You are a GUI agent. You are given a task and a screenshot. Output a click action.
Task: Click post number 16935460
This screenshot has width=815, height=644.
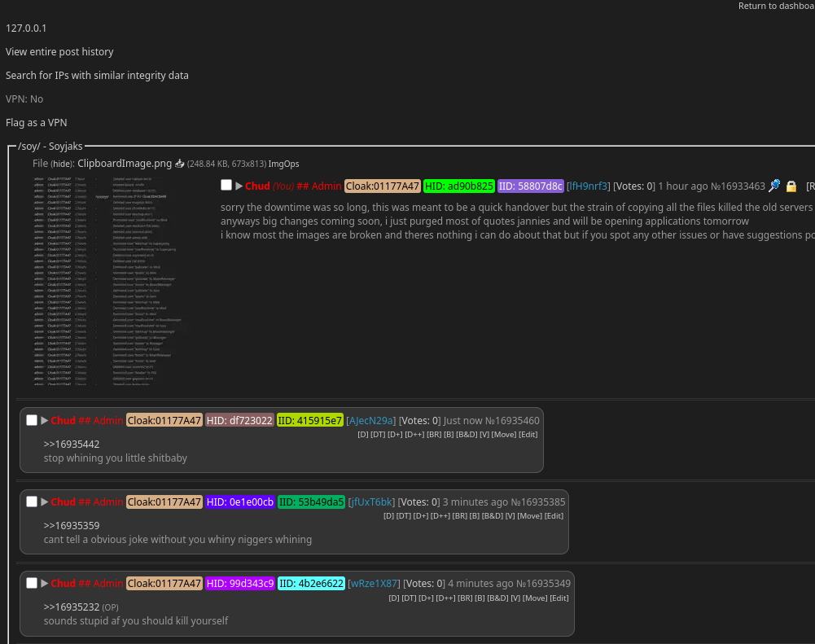click(x=517, y=420)
